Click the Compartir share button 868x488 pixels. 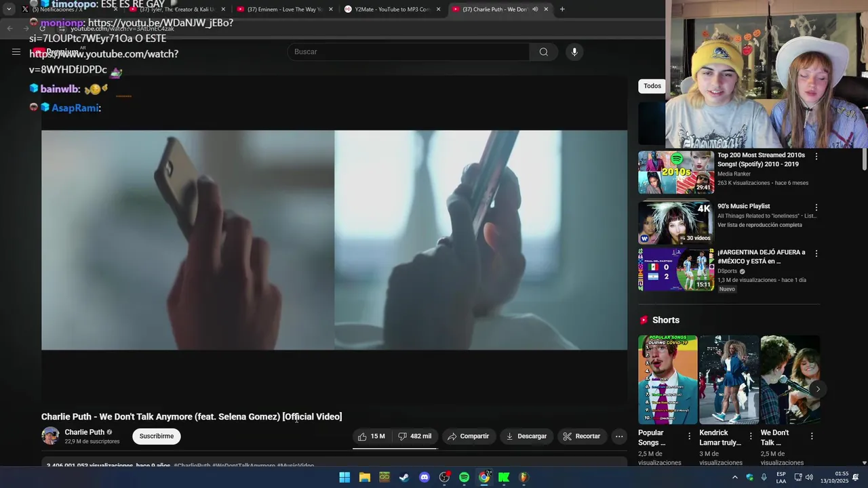pyautogui.click(x=469, y=436)
